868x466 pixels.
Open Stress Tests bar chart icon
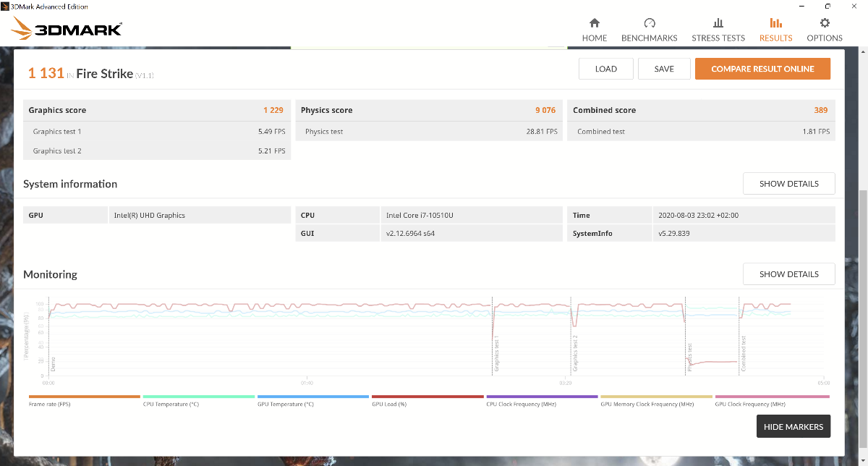click(x=718, y=23)
